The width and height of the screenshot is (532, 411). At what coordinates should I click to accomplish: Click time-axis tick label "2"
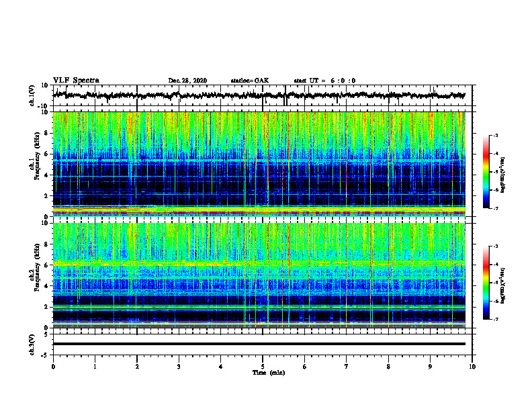(137, 367)
